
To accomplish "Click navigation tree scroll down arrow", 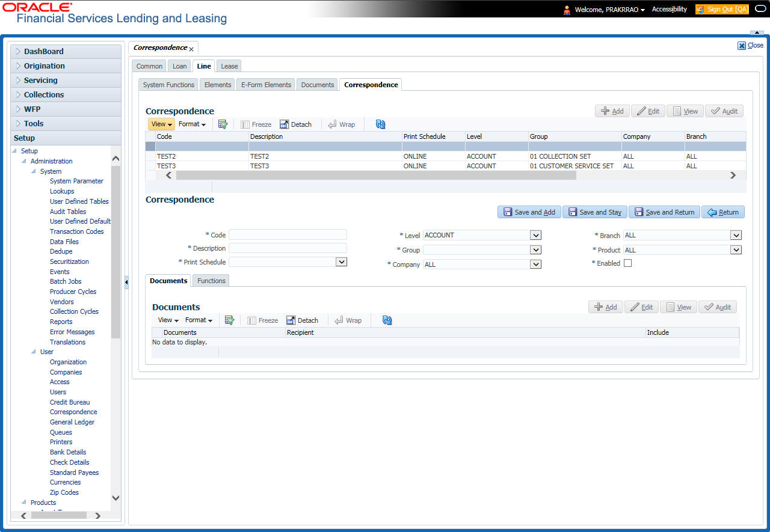I will tap(116, 498).
